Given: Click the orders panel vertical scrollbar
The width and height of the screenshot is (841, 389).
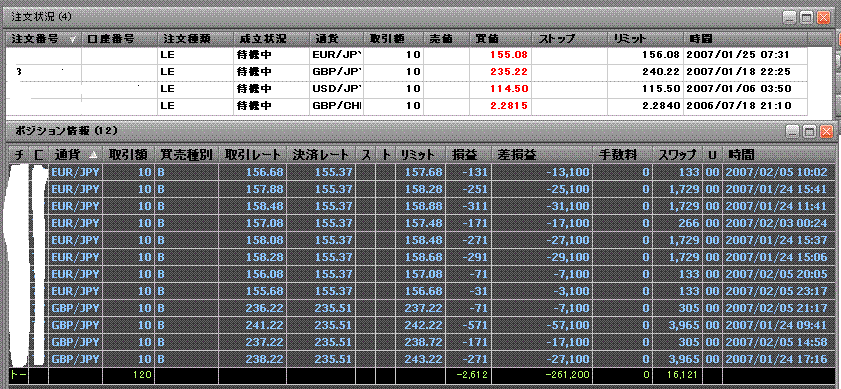Looking at the screenshot, I should pos(837,75).
